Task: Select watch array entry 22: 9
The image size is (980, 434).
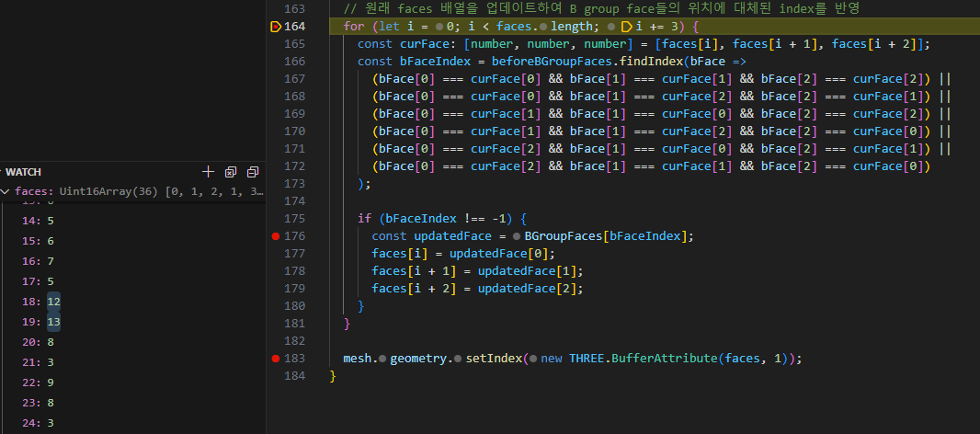Action: pos(132,383)
